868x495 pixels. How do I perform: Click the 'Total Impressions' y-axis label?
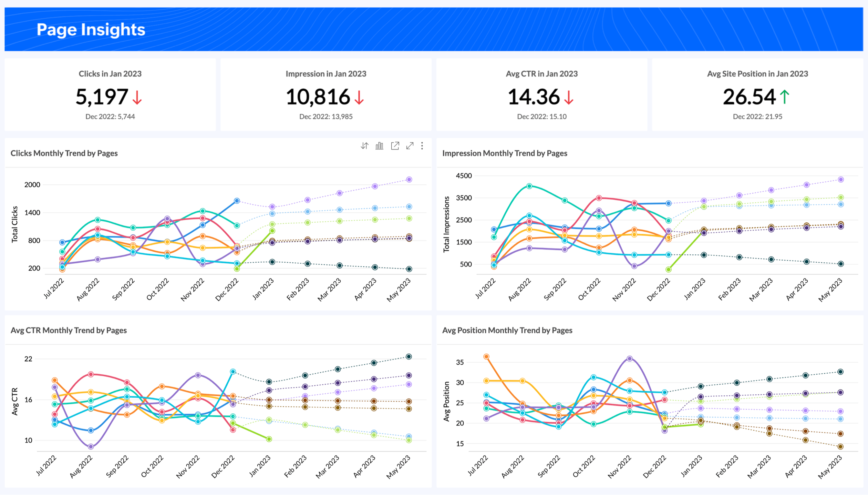(x=446, y=224)
